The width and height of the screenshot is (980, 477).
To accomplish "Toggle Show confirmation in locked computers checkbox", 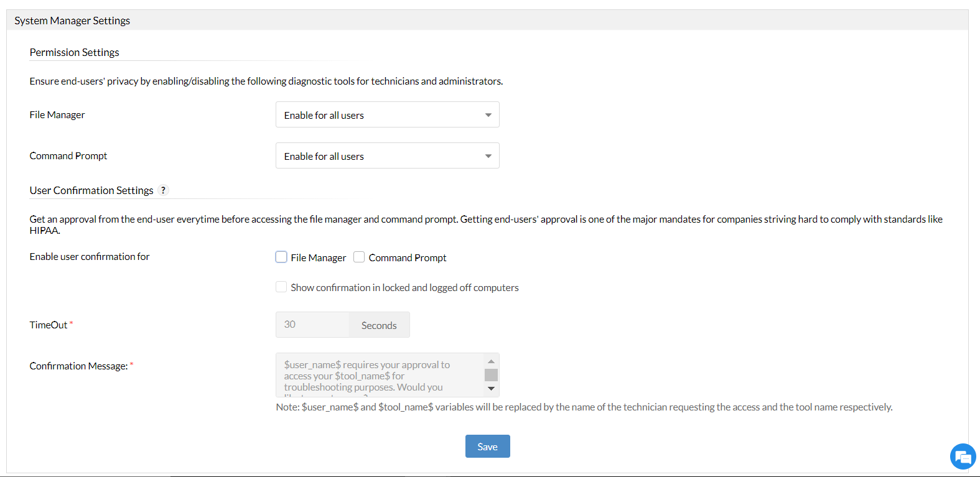I will pos(281,287).
